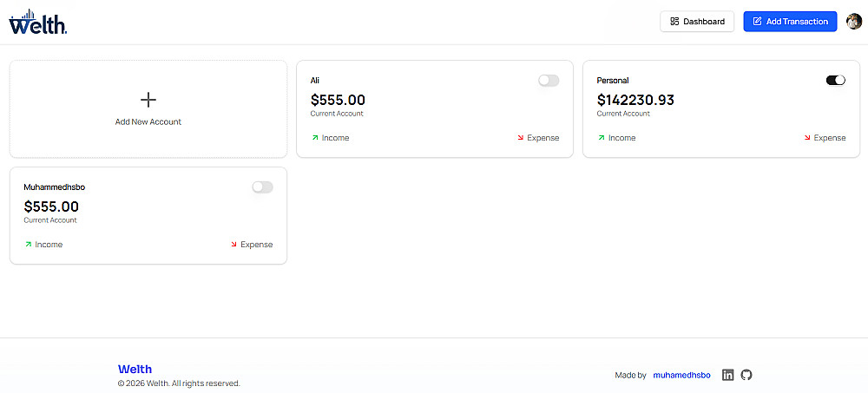Image resolution: width=868 pixels, height=393 pixels.
Task: Open the Dashboard button in the header
Action: coord(697,22)
